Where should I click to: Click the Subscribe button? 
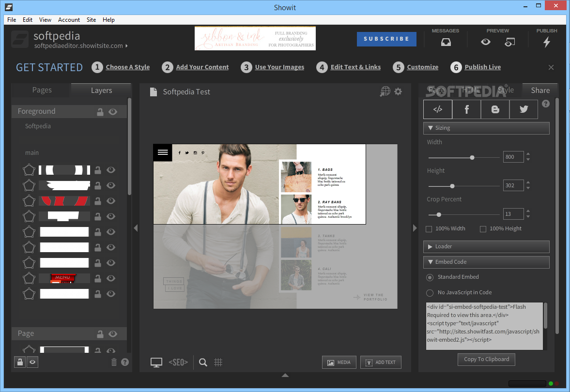coord(386,39)
